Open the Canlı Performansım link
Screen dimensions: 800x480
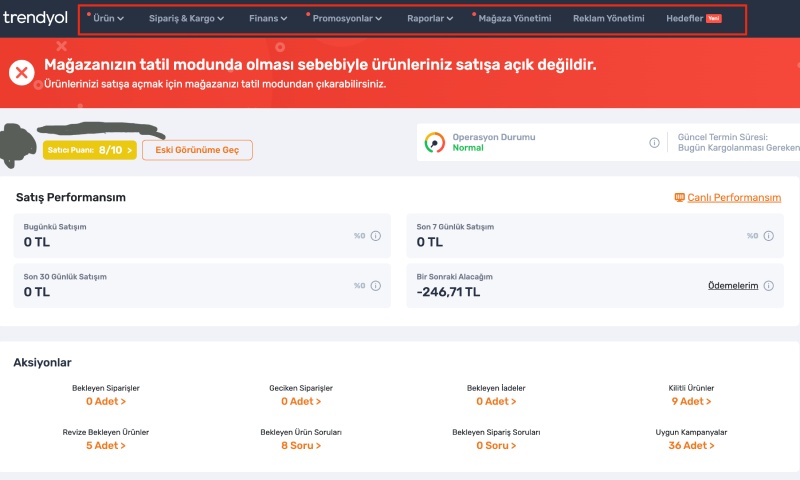pos(734,197)
